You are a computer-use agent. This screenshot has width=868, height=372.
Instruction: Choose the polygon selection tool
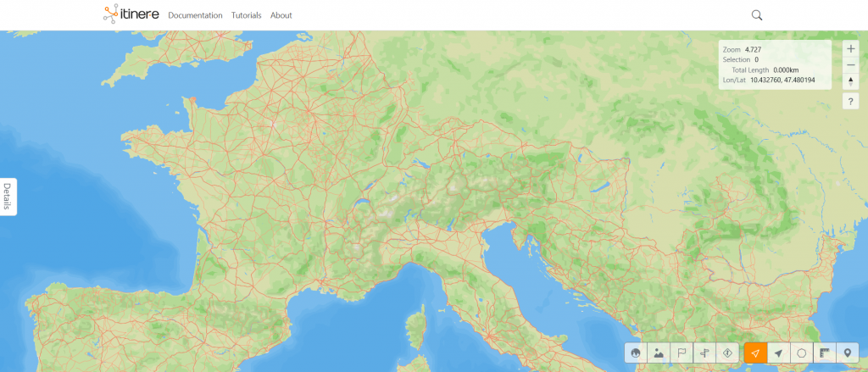pos(801,353)
